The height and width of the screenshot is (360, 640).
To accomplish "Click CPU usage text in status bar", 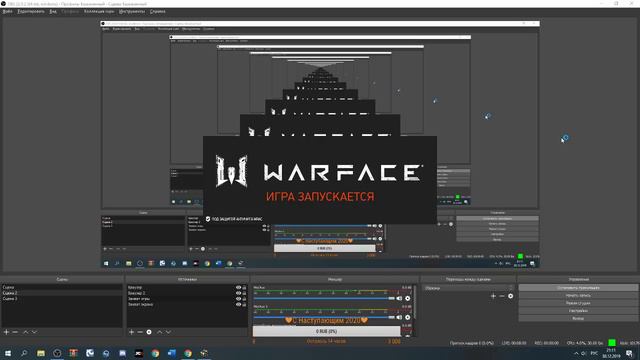I will [x=585, y=343].
